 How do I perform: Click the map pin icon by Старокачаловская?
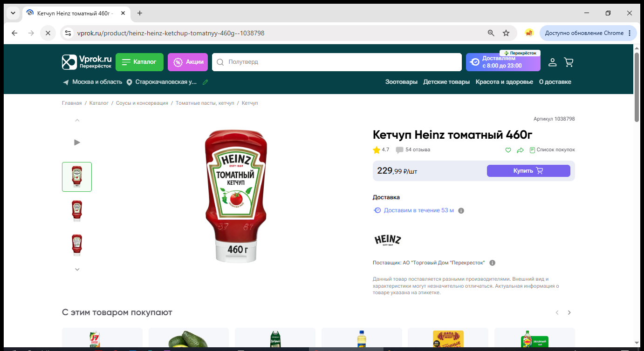(130, 82)
